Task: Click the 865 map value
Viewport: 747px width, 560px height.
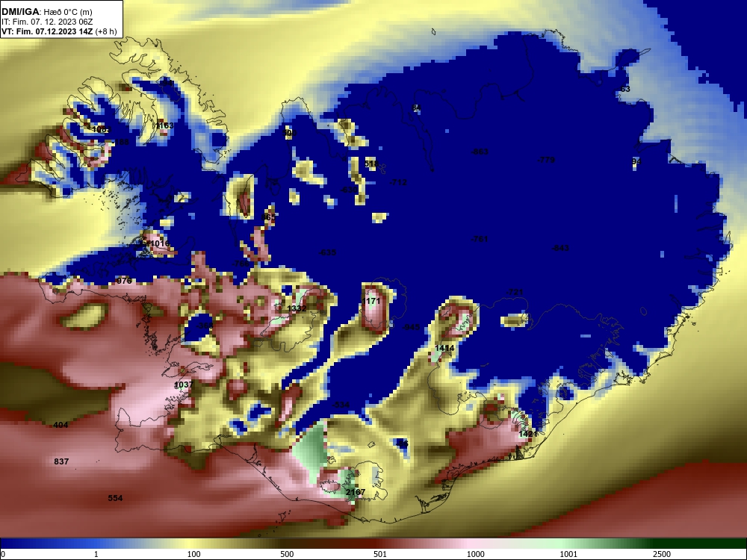Action: click(x=269, y=217)
